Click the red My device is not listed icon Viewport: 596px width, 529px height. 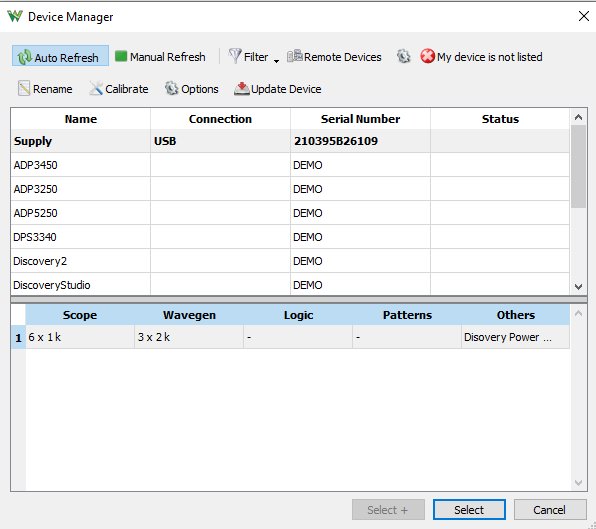point(427,56)
